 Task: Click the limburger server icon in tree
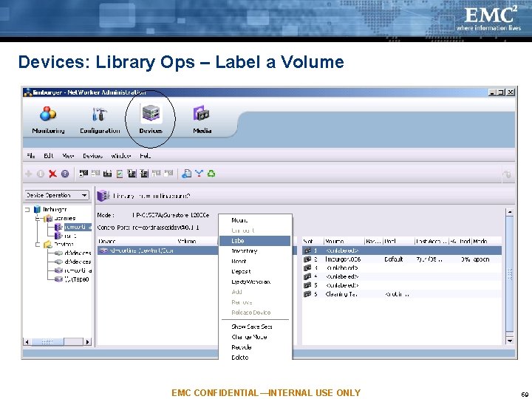coord(37,209)
